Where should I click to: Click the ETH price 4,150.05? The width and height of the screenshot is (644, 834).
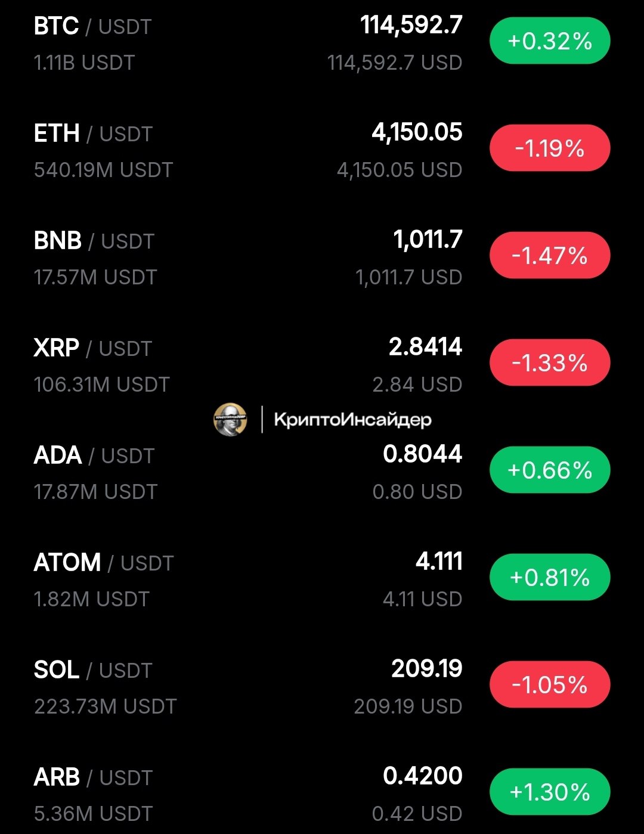click(417, 133)
